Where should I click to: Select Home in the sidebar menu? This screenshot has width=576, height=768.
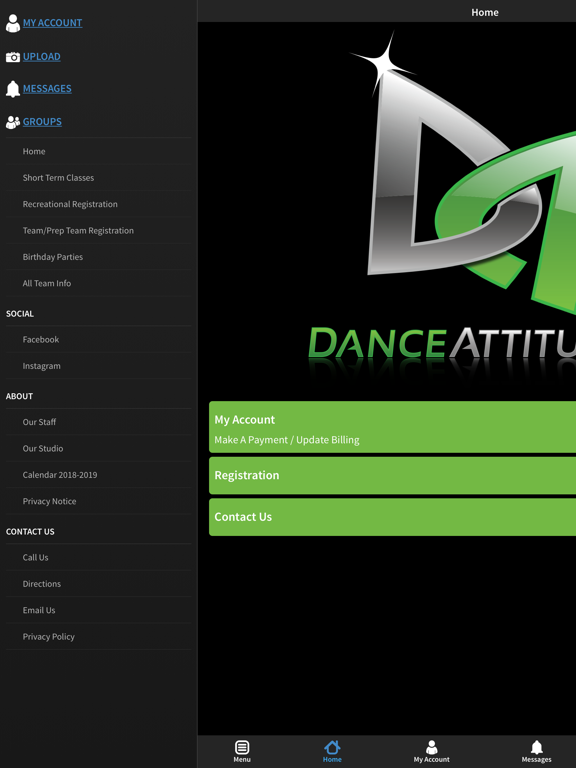point(98,151)
